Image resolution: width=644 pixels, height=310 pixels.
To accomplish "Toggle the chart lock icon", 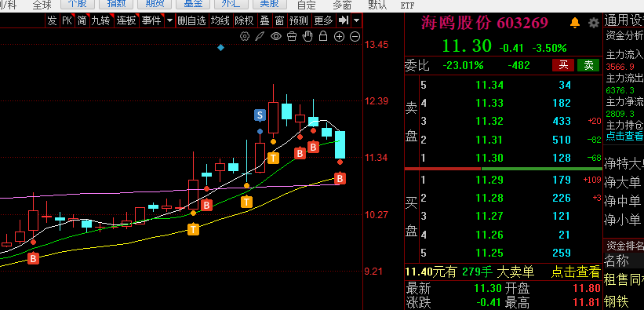I will [323, 36].
